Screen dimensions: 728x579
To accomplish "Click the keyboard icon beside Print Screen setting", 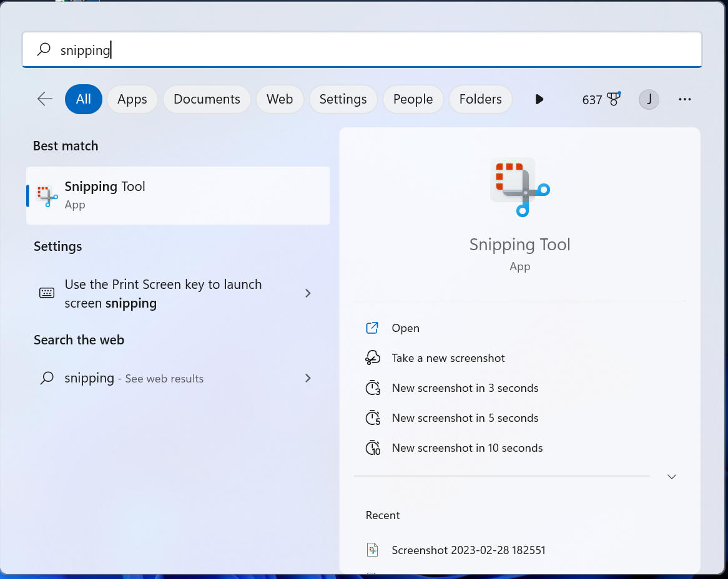I will point(46,293).
